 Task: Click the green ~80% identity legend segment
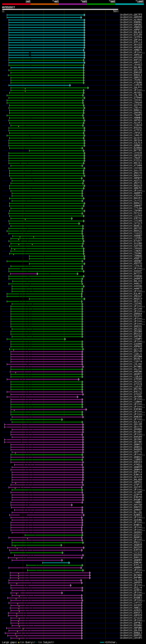[x=101, y=4]
